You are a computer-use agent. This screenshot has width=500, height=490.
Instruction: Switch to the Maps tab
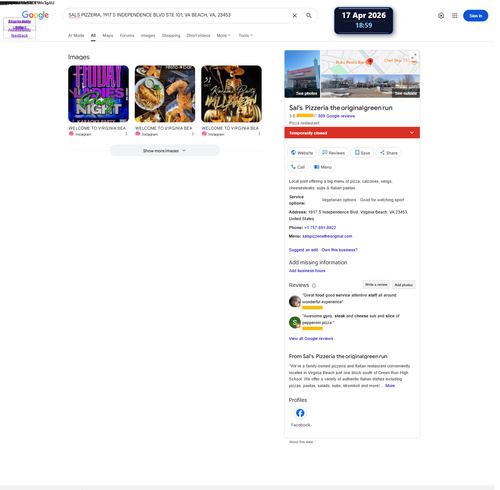click(x=108, y=35)
